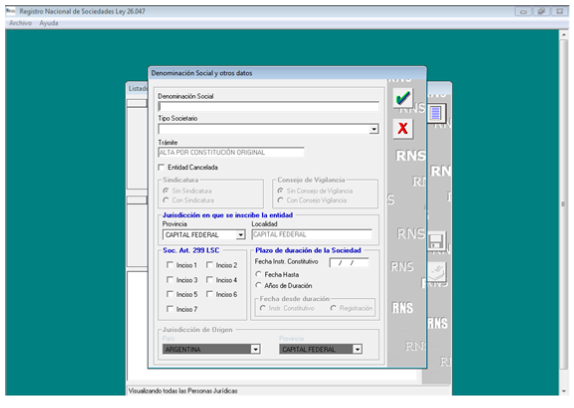This screenshot has width=574, height=408.
Task: Set the Fecha Instr. Constitutivo date field
Action: coord(348,262)
